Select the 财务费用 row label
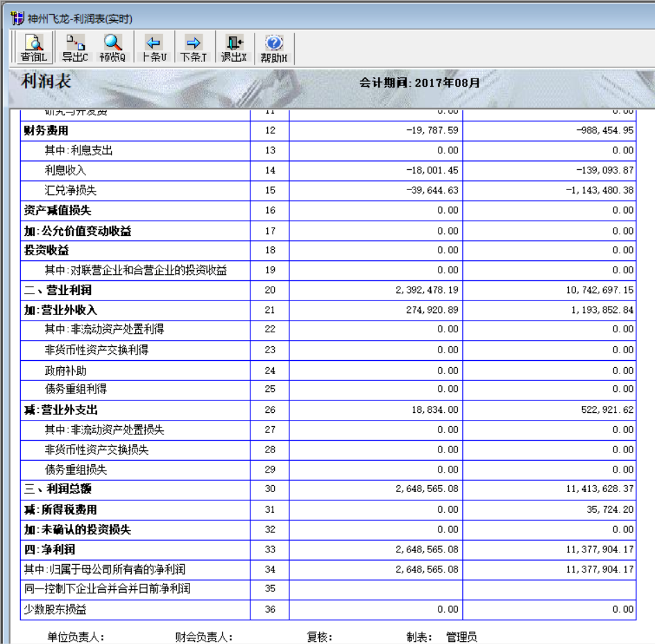The image size is (655, 644). (x=46, y=130)
